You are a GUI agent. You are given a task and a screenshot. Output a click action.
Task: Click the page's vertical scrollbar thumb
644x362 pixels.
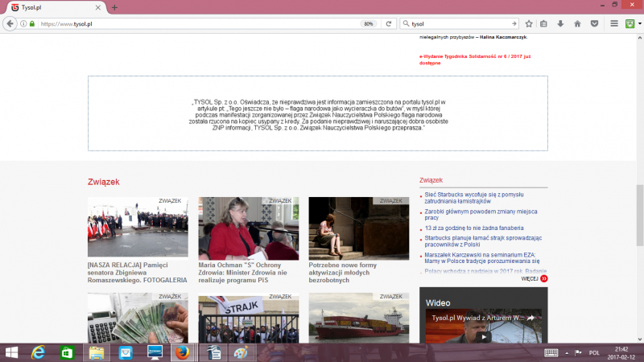640,216
